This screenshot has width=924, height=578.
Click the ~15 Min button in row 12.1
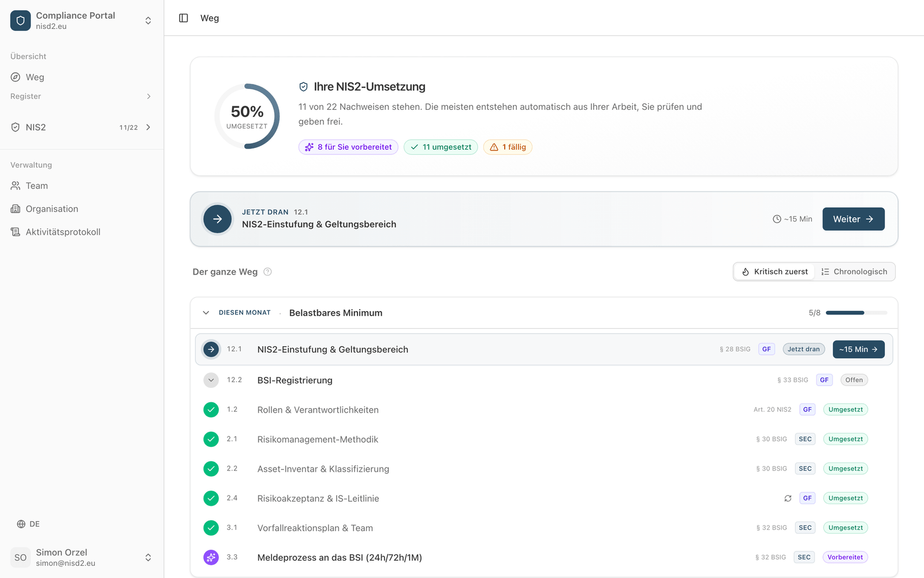point(859,349)
